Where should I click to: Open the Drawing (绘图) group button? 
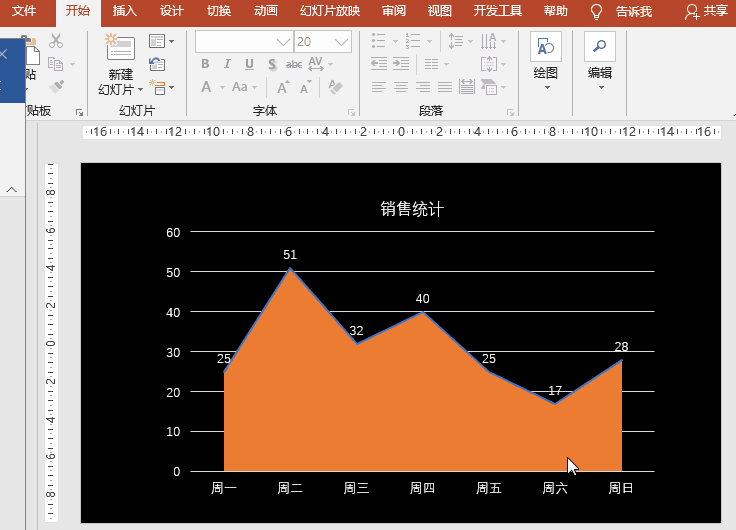point(546,61)
